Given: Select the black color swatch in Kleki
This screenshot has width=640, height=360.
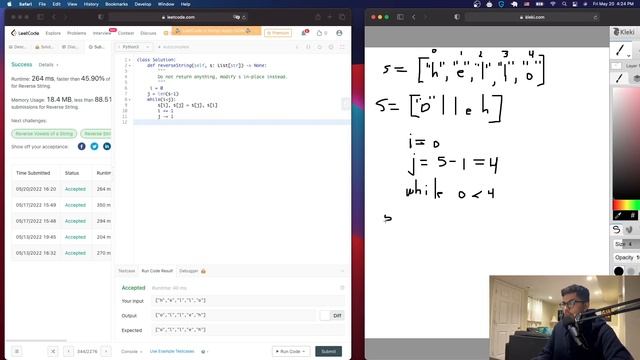Looking at the screenshot, I should point(618,271).
